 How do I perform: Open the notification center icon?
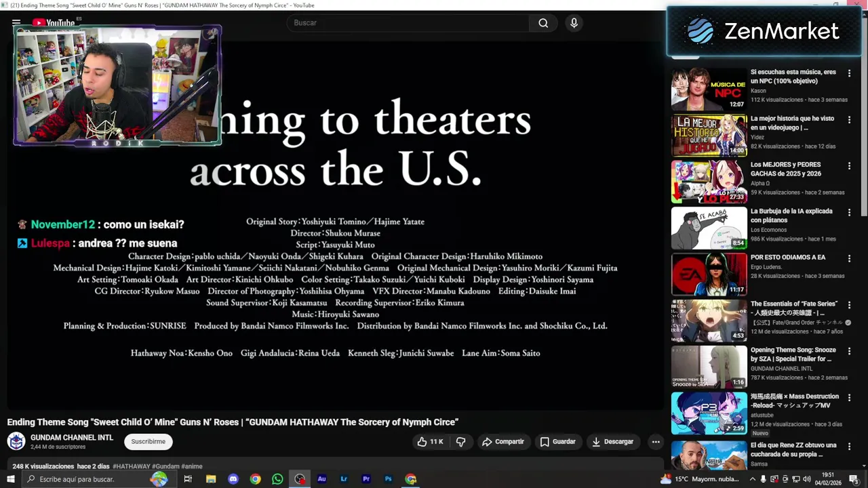(x=854, y=479)
